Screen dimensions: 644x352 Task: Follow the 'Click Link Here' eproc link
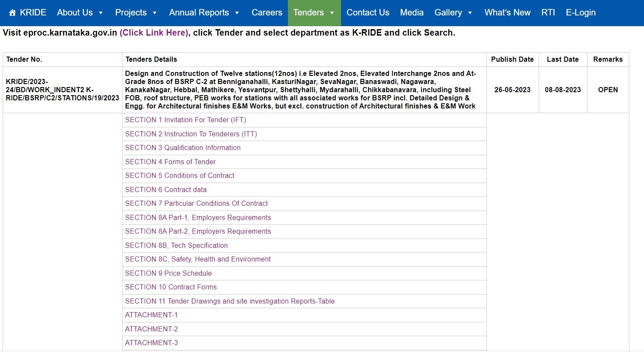pyautogui.click(x=154, y=33)
